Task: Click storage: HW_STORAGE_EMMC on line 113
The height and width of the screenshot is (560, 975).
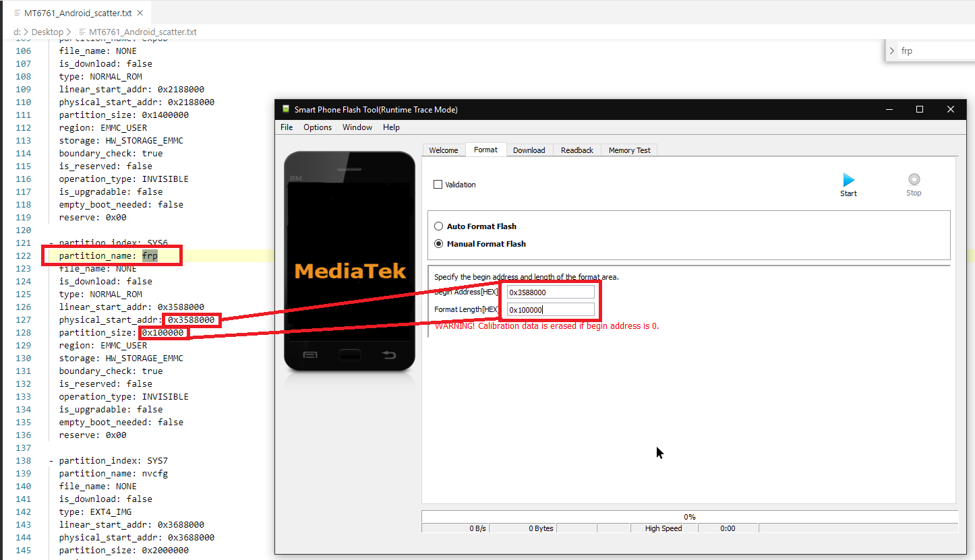Action: (x=121, y=141)
